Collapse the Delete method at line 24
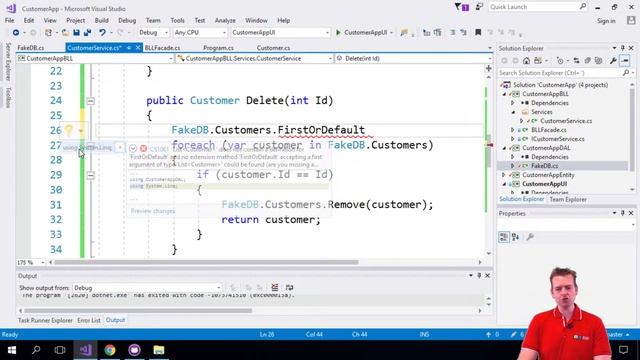Screen dimensions: 640x360 (91, 101)
